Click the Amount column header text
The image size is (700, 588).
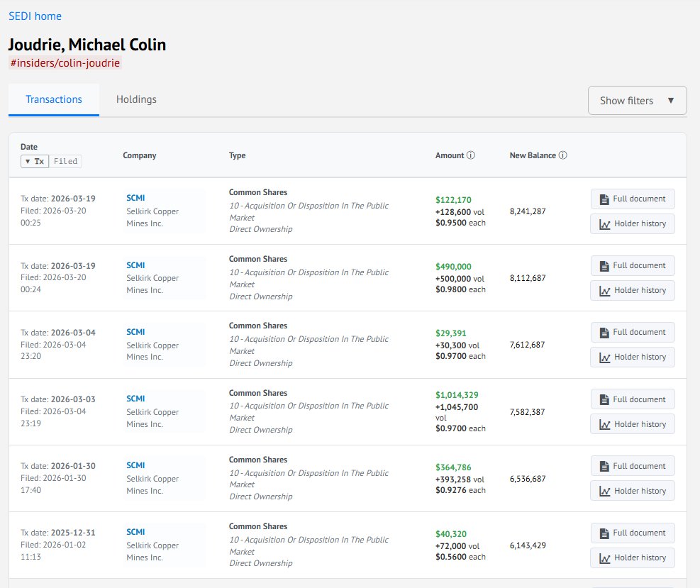(x=450, y=155)
